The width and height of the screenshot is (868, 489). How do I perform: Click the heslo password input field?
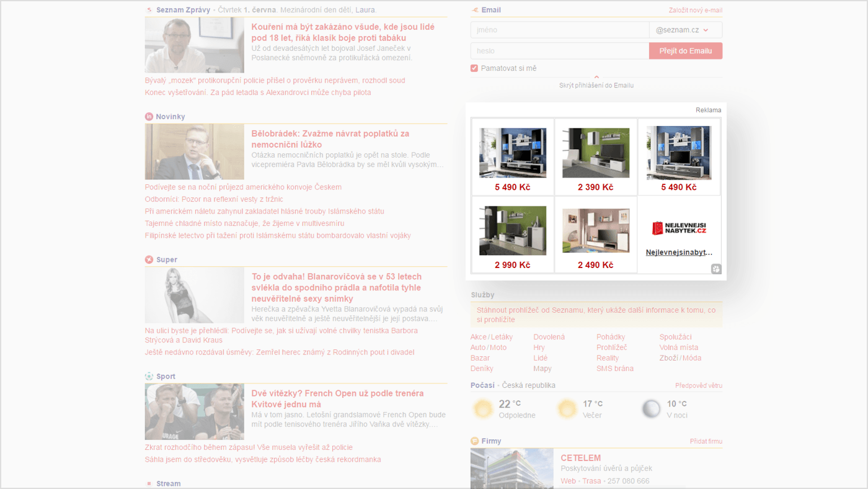tap(560, 51)
